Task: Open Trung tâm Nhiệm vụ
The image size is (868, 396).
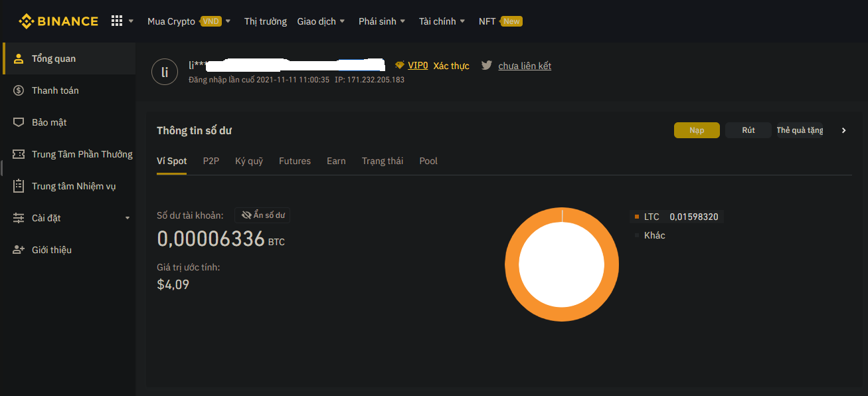Action: pos(69,186)
